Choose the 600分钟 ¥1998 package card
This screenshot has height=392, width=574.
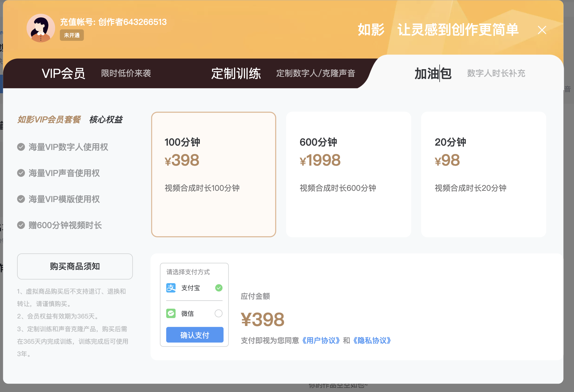tap(348, 174)
